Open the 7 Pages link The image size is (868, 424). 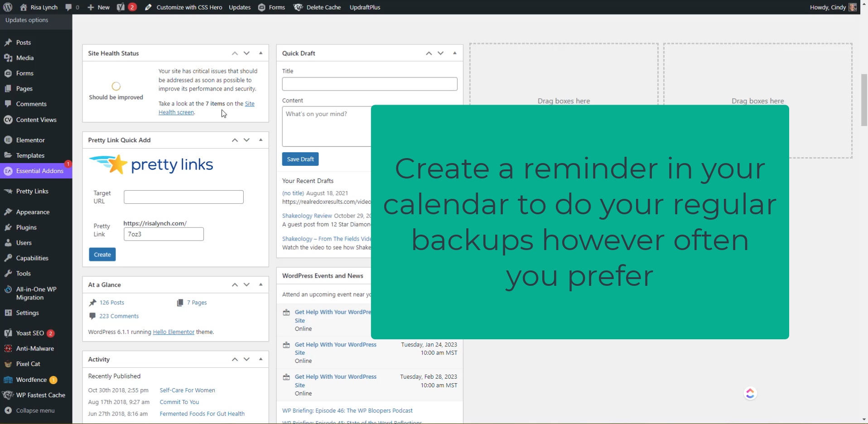pyautogui.click(x=197, y=303)
